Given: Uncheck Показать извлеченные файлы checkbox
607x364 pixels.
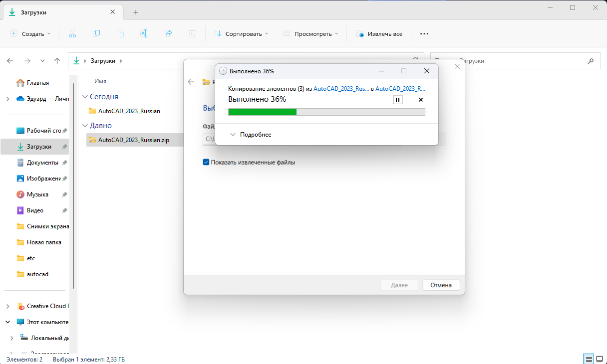Looking at the screenshot, I should (x=206, y=162).
